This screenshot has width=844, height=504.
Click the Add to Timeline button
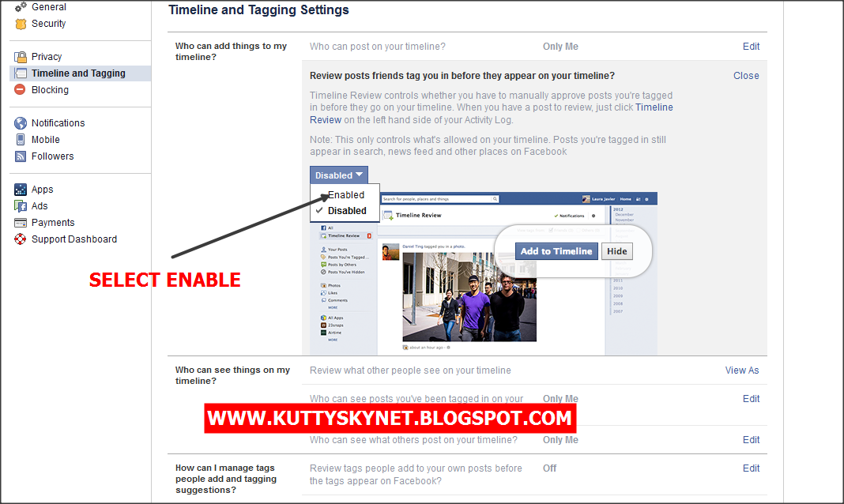click(556, 250)
